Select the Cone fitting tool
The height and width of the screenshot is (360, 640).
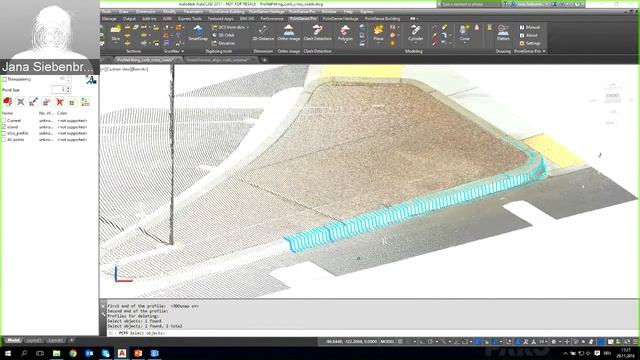click(464, 33)
